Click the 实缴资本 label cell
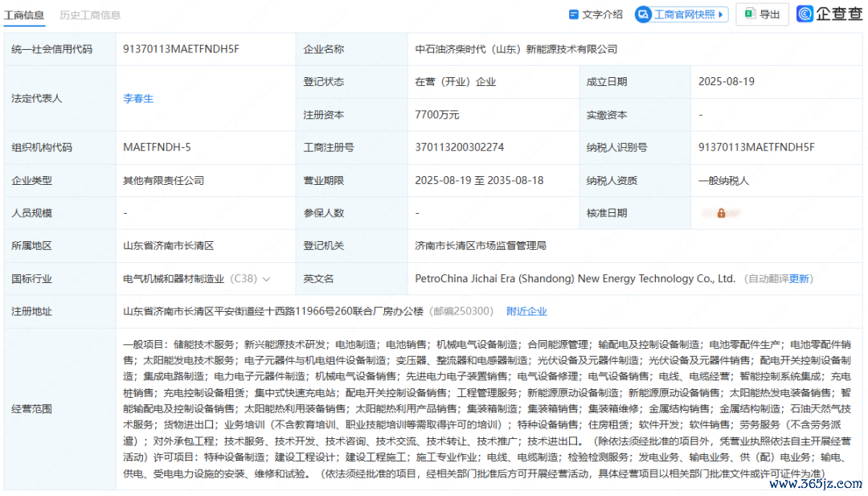The image size is (868, 496). pyautogui.click(x=635, y=115)
